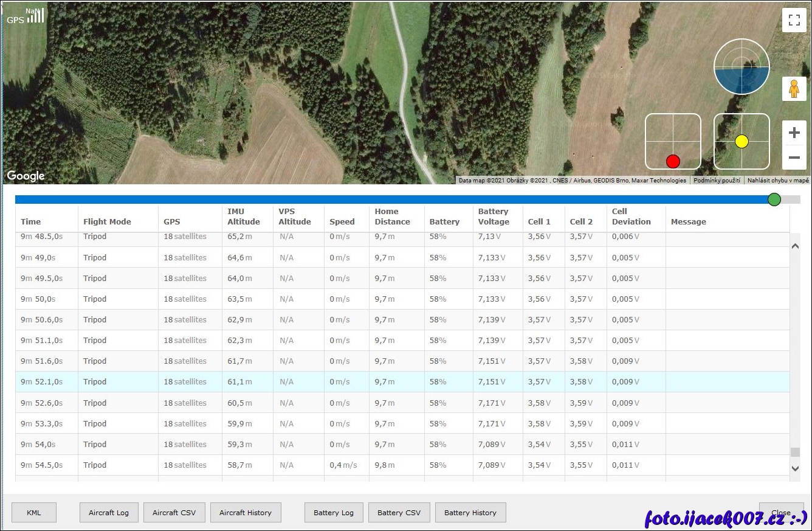
Task: Zoom in on the map
Action: 794,133
